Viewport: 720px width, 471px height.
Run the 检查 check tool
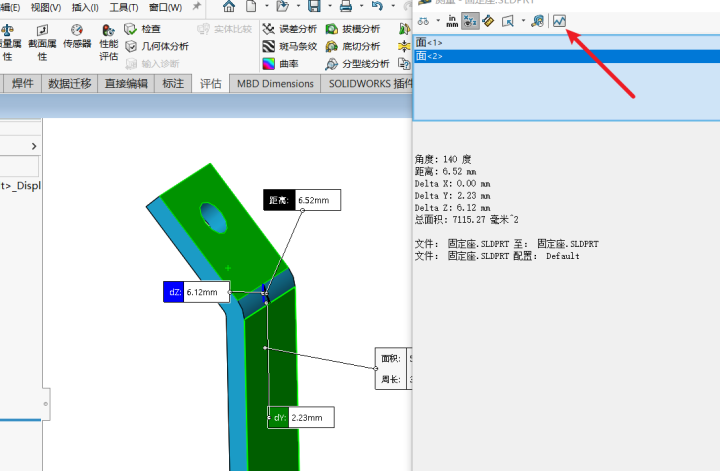[x=142, y=29]
